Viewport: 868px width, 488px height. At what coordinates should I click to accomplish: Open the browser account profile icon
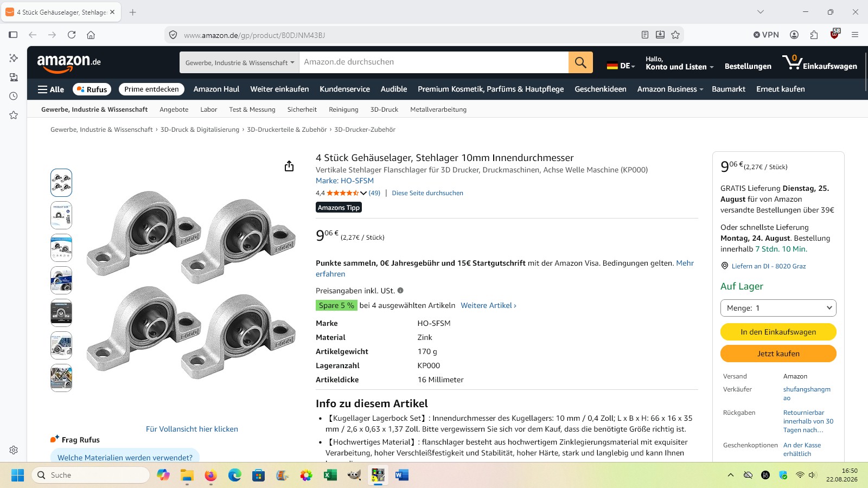click(x=794, y=35)
